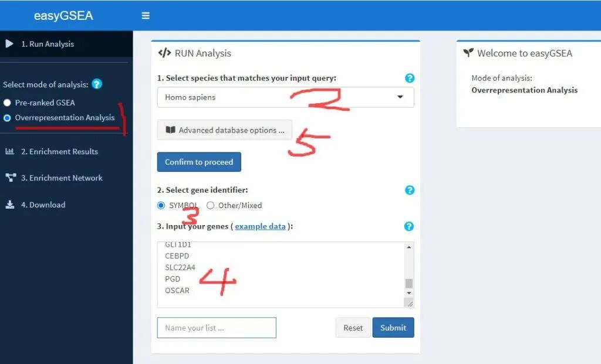Open help icon for species selection
This screenshot has height=364, width=601.
[x=409, y=78]
